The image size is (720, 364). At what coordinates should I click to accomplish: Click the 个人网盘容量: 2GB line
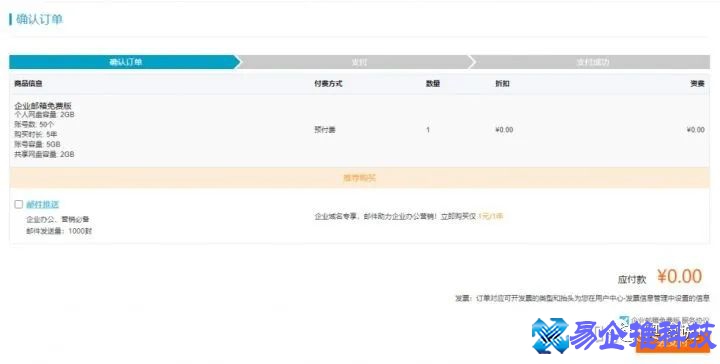(44, 115)
